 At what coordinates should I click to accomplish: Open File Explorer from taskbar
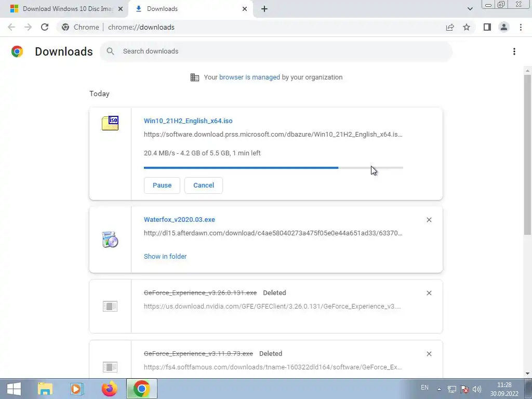tap(45, 389)
